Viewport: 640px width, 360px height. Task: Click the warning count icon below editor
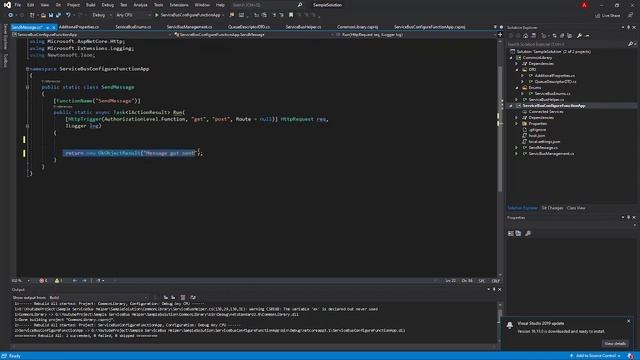pos(57,281)
